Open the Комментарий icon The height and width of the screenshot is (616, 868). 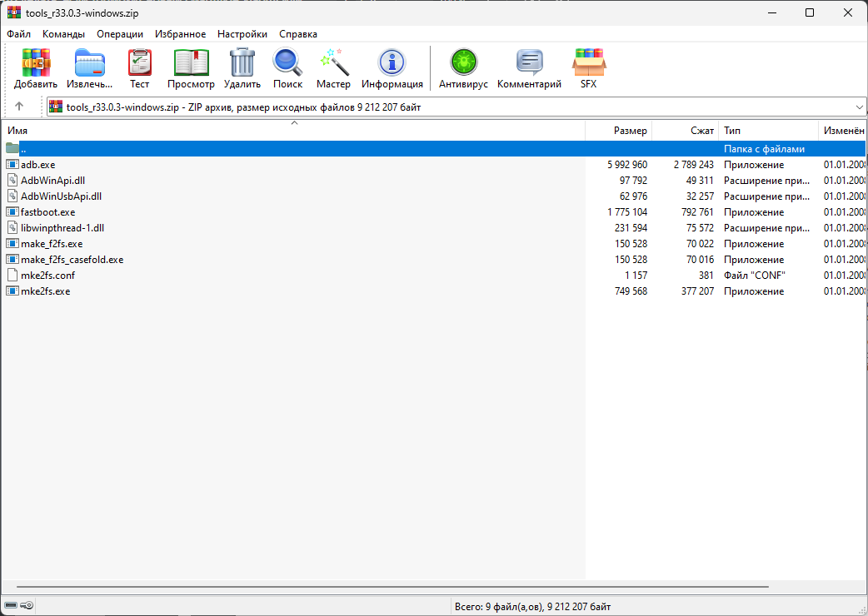[529, 62]
